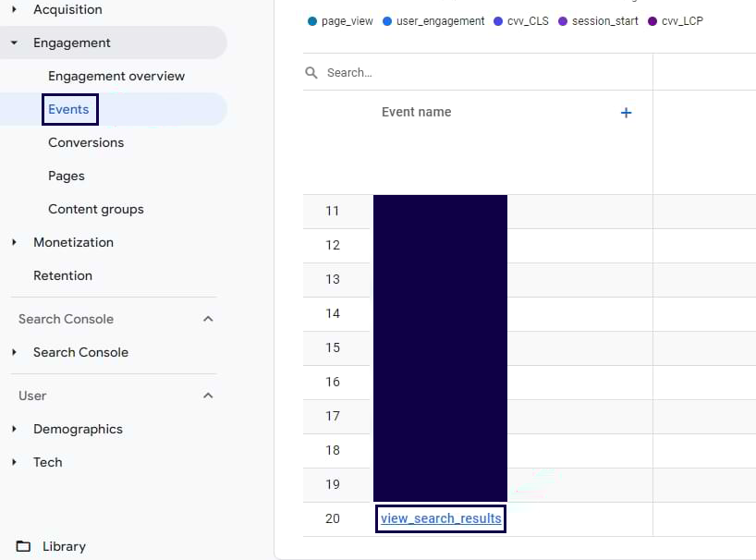Click the plus icon beside Event name
The image size is (756, 560).
click(x=626, y=113)
